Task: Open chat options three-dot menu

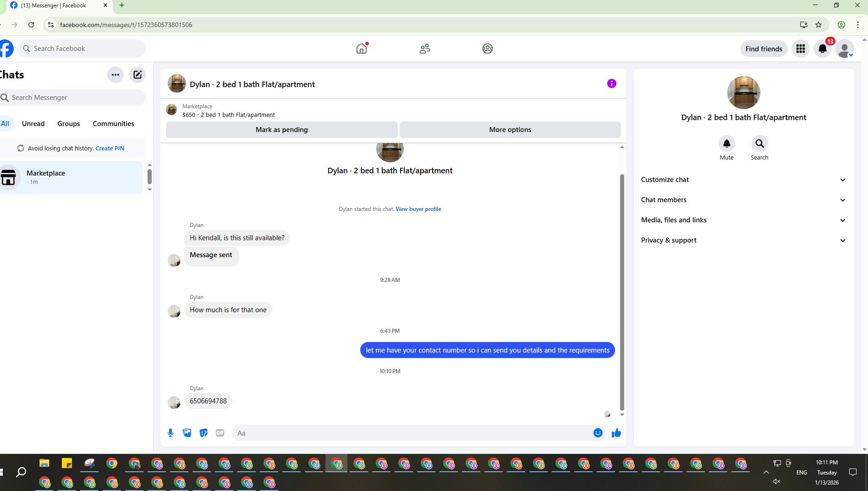Action: tap(115, 75)
